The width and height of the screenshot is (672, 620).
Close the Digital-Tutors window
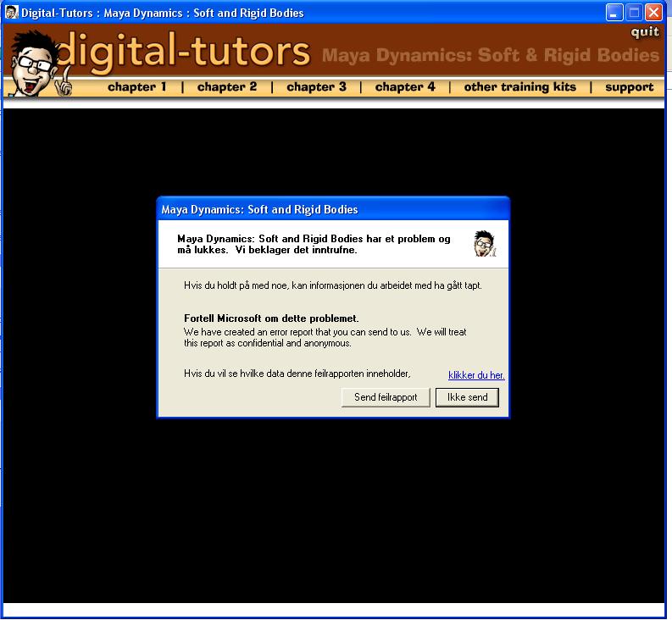pyautogui.click(x=653, y=13)
